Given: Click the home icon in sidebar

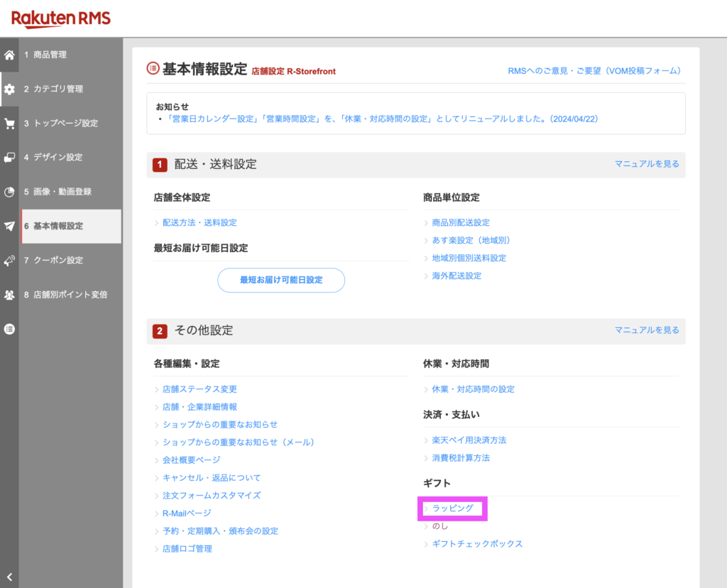Looking at the screenshot, I should 9,55.
